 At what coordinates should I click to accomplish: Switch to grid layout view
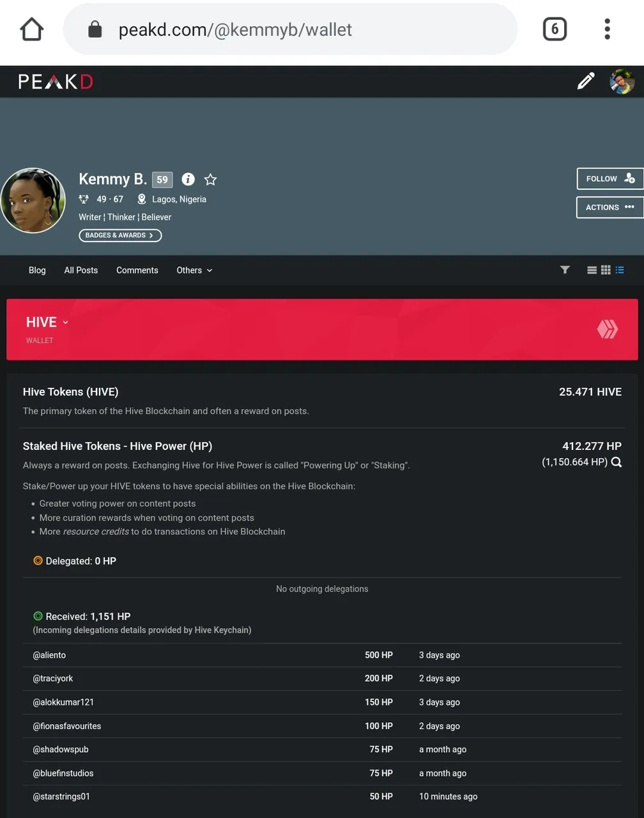606,270
